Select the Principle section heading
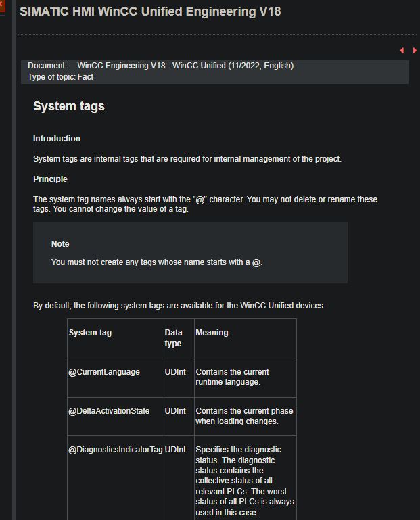Viewport: 420px width, 520px height. 50,179
